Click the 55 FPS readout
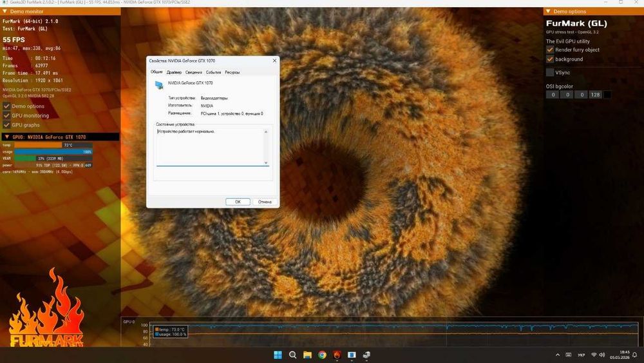Screen dimensions: 644x363 click(x=14, y=40)
